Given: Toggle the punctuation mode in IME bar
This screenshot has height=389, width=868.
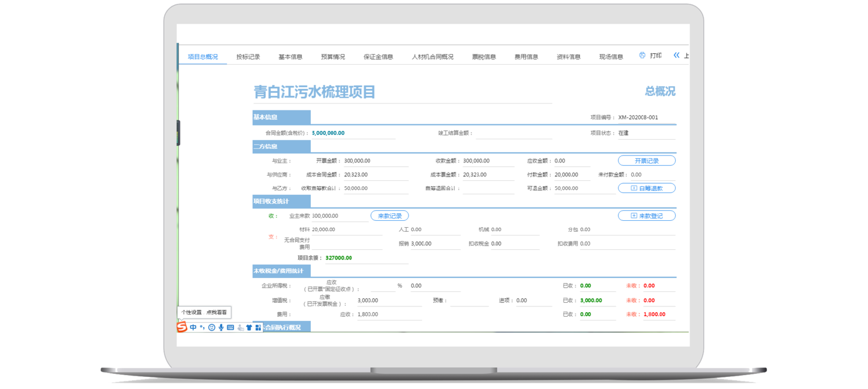Looking at the screenshot, I should [x=202, y=328].
